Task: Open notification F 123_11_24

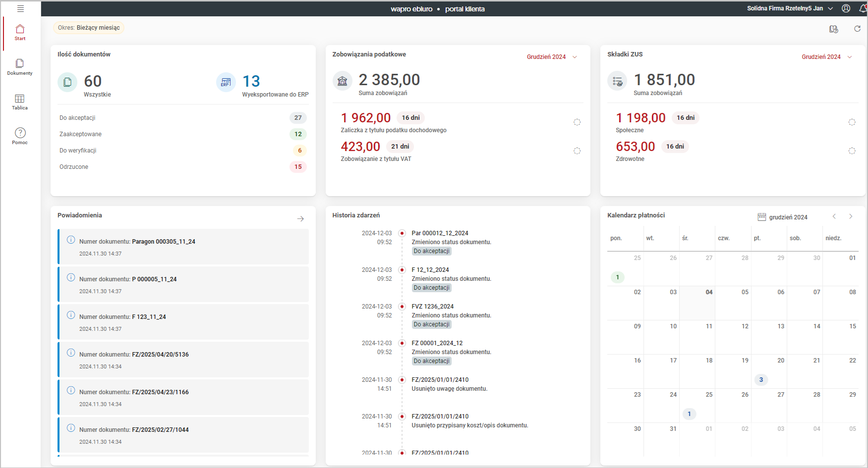Action: pyautogui.click(x=183, y=322)
